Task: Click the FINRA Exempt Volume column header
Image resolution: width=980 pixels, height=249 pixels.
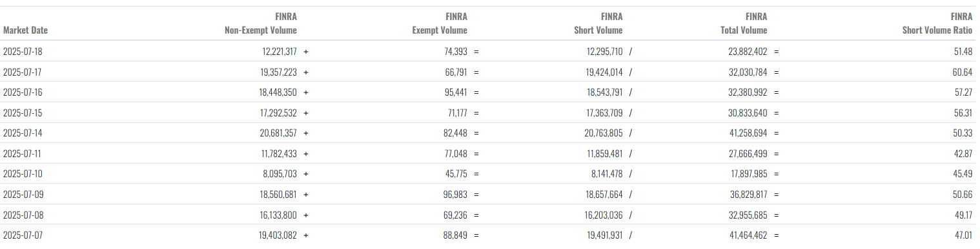Action: 440,23
